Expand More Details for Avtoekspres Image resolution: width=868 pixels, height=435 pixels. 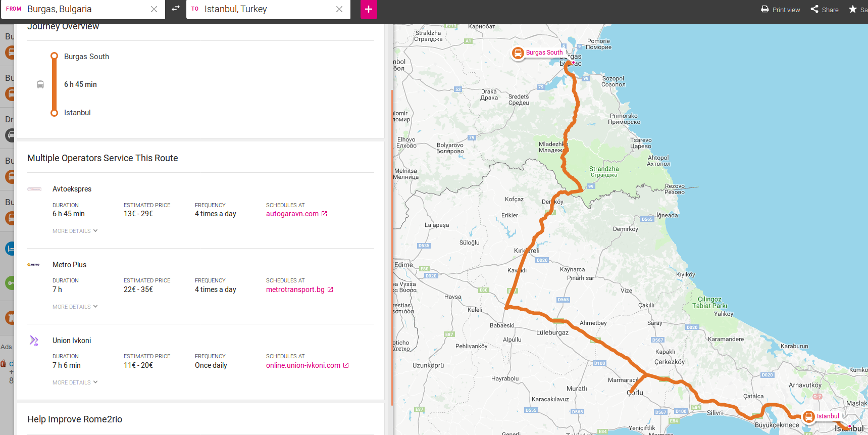coord(75,231)
